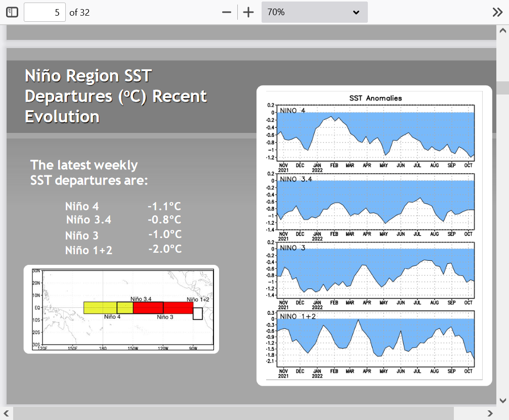Click the Niño Region SST Departures title
509x420 pixels.
click(115, 96)
